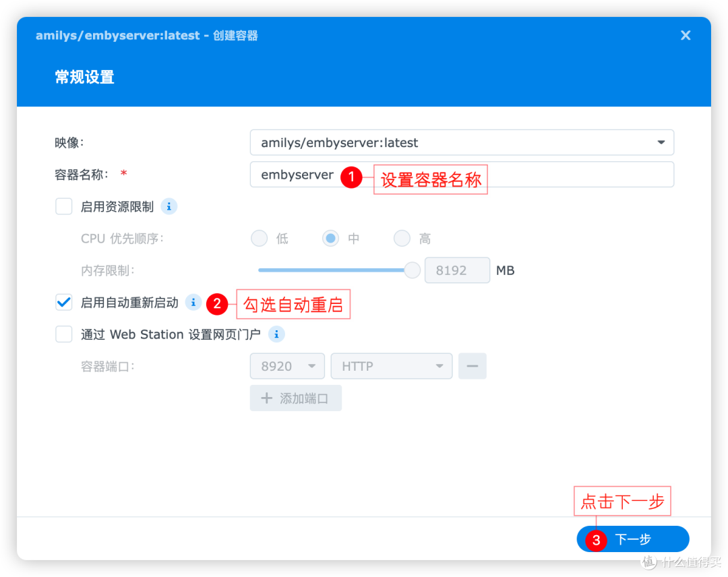Click the info icon beside 启用资源限制
Viewport: 728px width, 577px height.
click(x=169, y=206)
